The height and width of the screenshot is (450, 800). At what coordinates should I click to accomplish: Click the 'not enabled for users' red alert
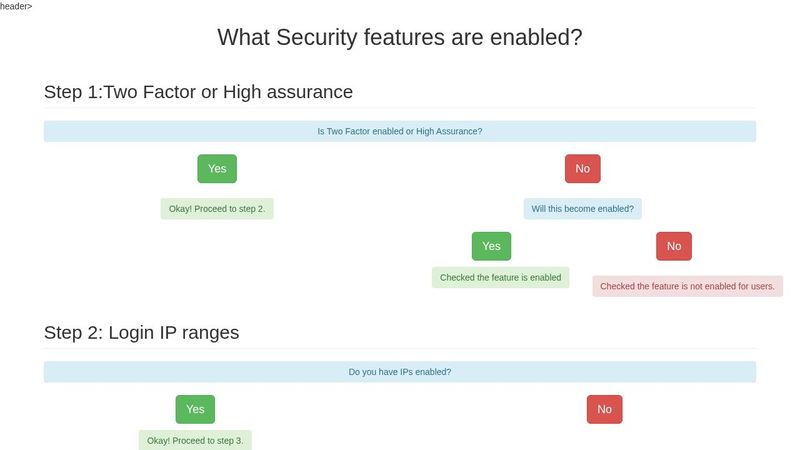pos(687,286)
